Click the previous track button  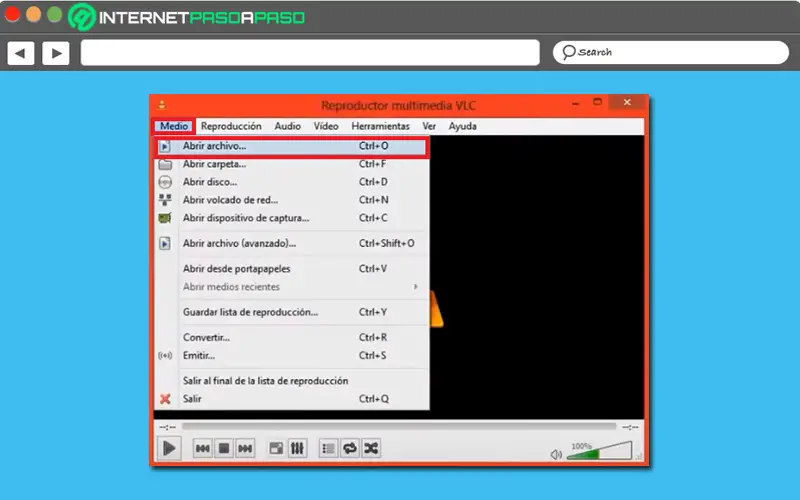click(x=203, y=448)
